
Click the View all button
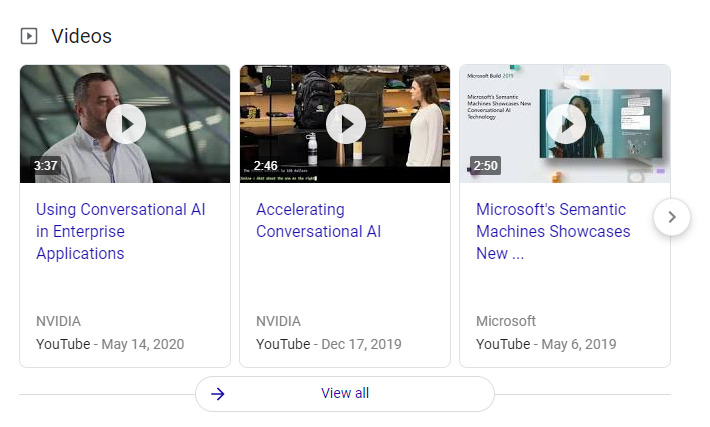pos(345,394)
